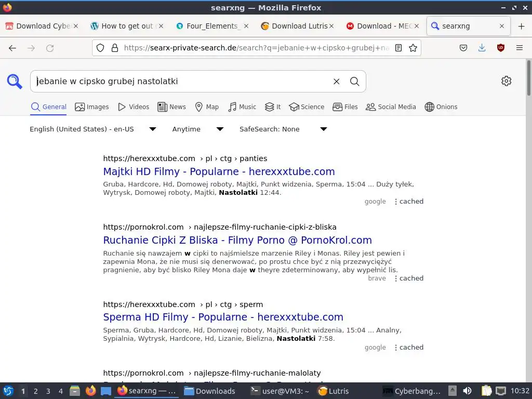Switch to the Cyberbang taskbar window
532x399 pixels.
click(411, 391)
